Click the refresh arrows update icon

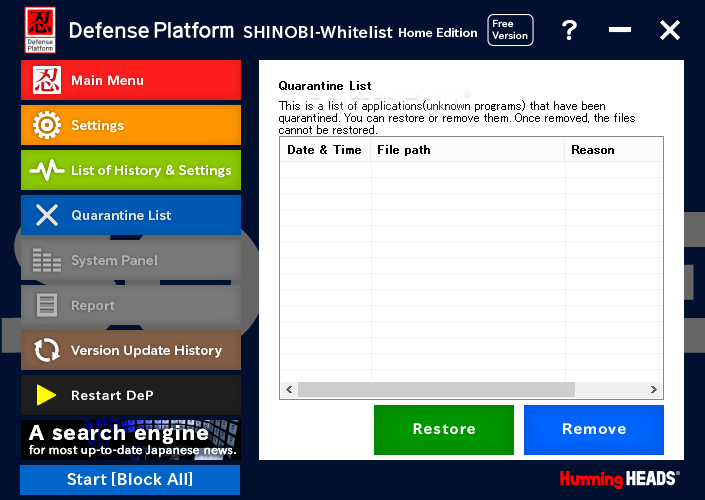[46, 350]
